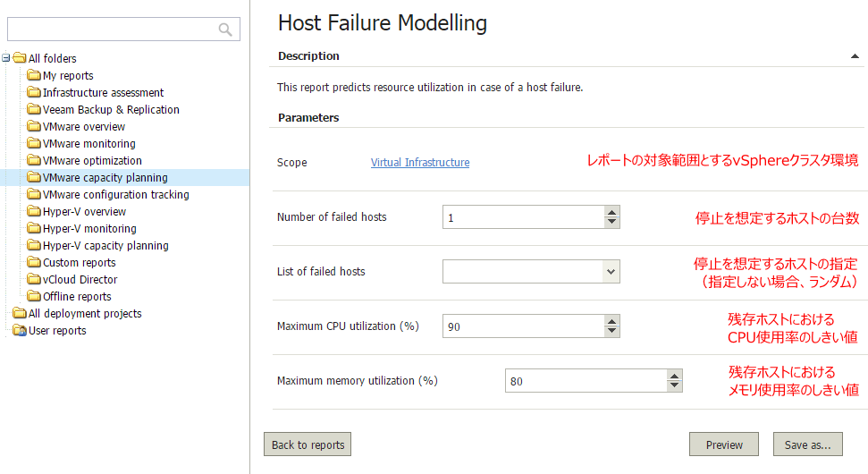Click the VMware monitoring folder icon

pos(34,143)
